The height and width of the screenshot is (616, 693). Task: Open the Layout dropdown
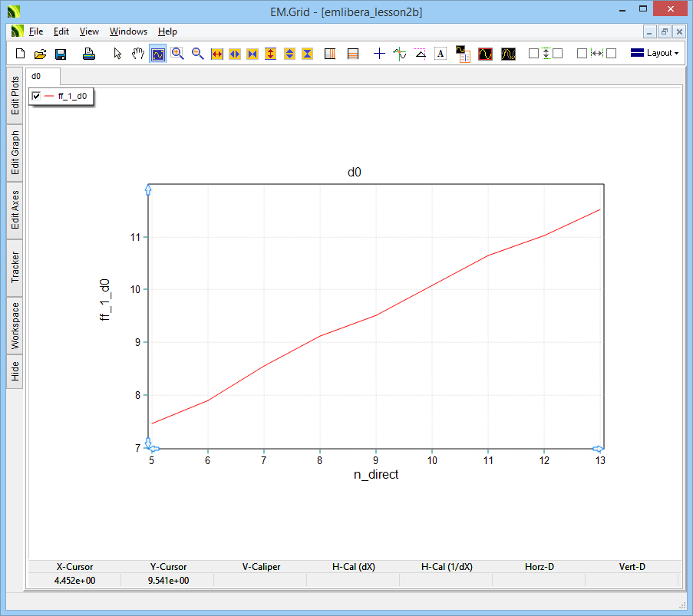coord(655,54)
